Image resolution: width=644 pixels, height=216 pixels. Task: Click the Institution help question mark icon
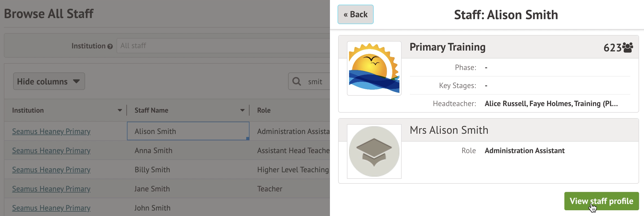click(x=110, y=46)
